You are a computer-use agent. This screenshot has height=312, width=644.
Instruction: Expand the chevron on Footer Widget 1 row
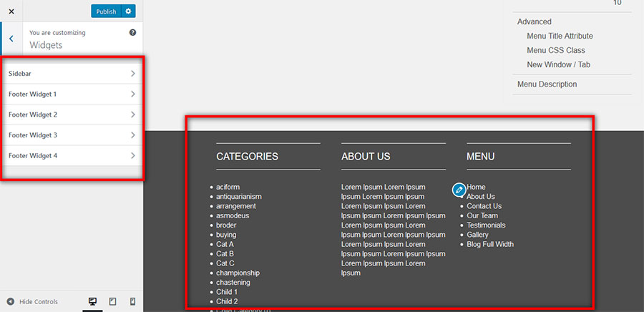[132, 94]
